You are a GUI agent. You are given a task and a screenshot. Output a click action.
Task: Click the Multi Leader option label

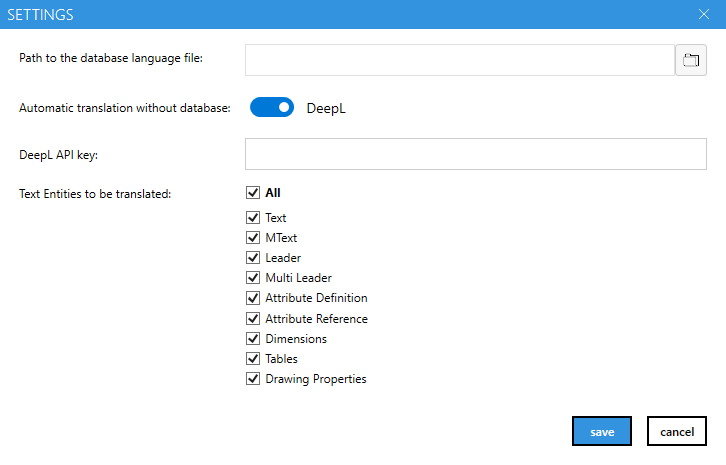pos(298,278)
